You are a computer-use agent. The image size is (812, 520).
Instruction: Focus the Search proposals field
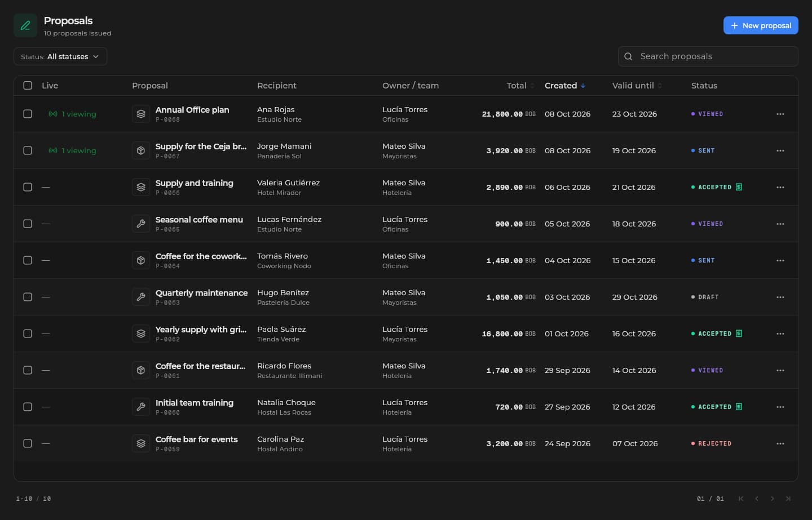(708, 56)
